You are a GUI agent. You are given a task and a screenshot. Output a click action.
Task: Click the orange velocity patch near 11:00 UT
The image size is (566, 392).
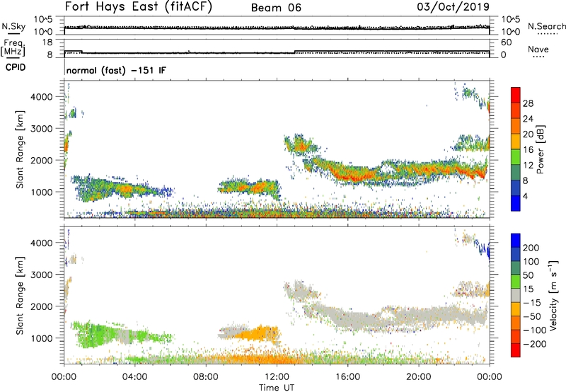click(258, 333)
